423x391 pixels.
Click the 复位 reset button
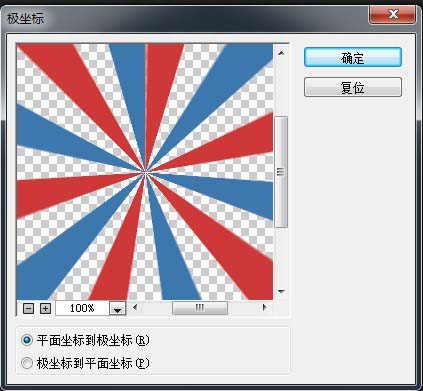(353, 87)
